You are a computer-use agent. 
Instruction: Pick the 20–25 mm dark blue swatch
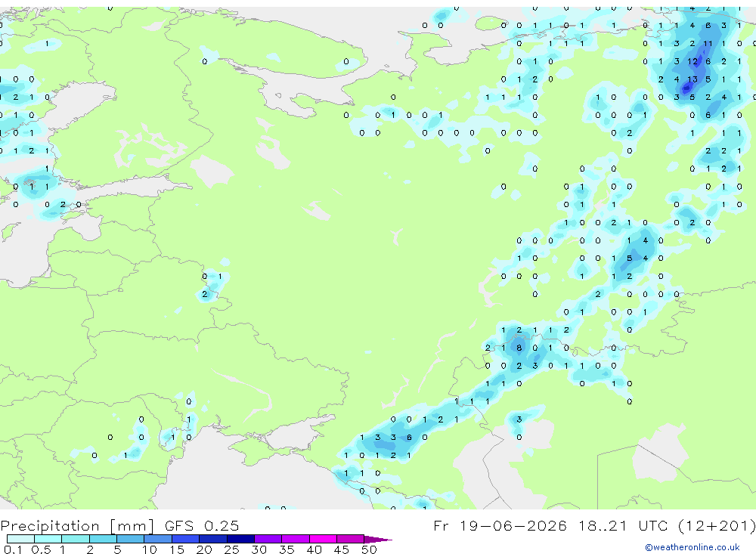coord(212,539)
